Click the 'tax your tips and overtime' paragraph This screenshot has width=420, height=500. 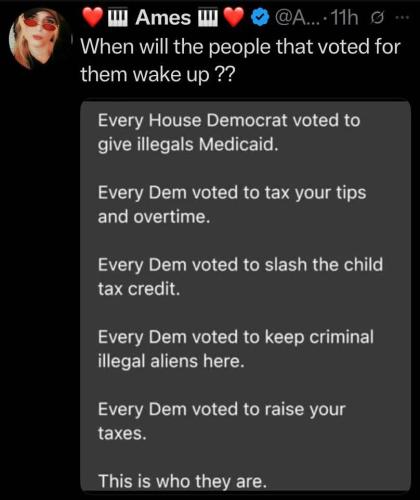pyautogui.click(x=232, y=205)
